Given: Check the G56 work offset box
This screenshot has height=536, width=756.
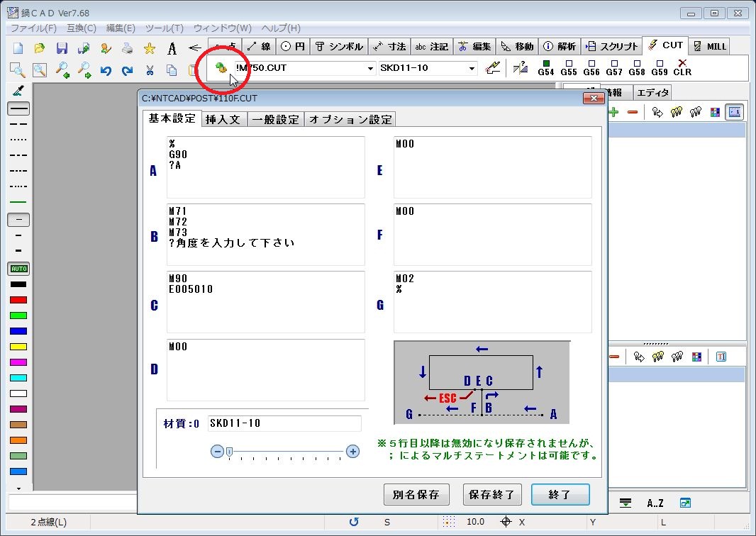Looking at the screenshot, I should [x=591, y=63].
